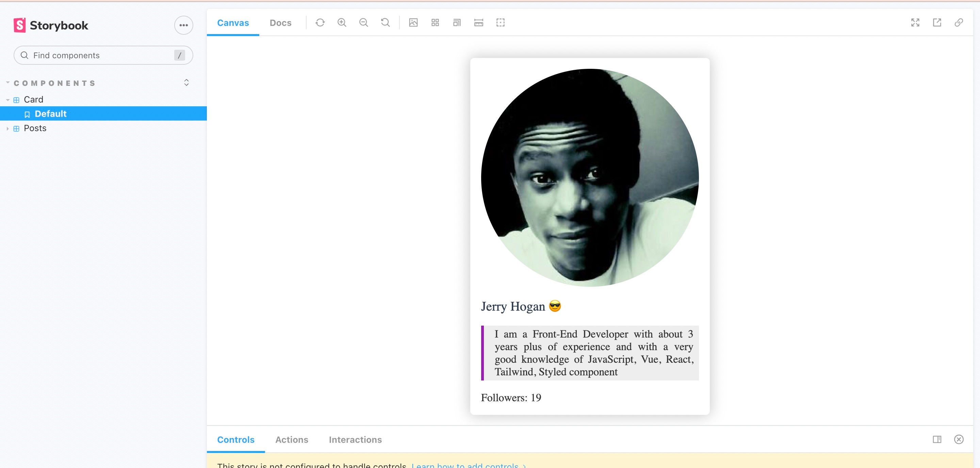Click the remount component reload icon
Viewport: 980px width, 468px height.
tap(320, 23)
